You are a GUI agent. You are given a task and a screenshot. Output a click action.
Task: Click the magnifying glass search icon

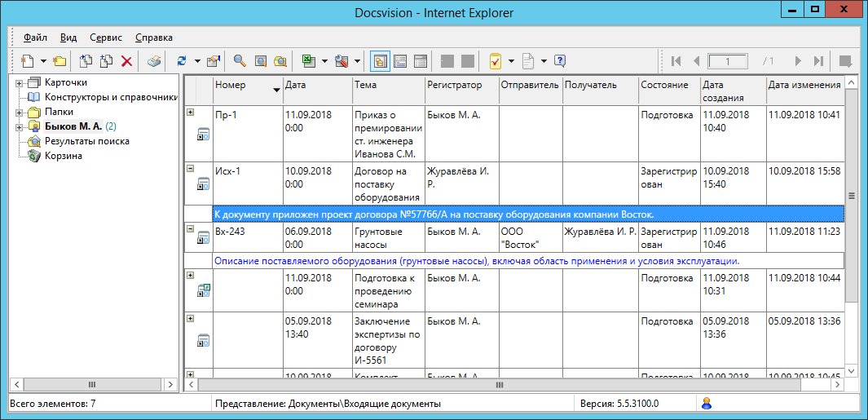click(240, 61)
